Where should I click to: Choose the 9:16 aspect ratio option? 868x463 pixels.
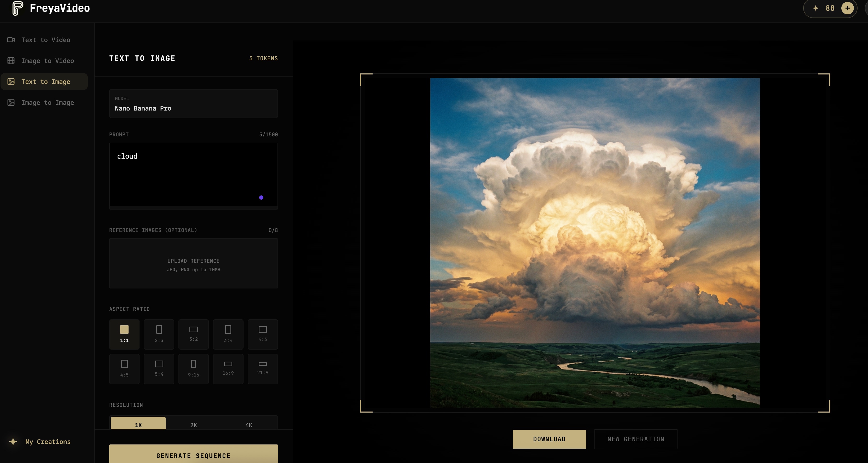pos(193,368)
